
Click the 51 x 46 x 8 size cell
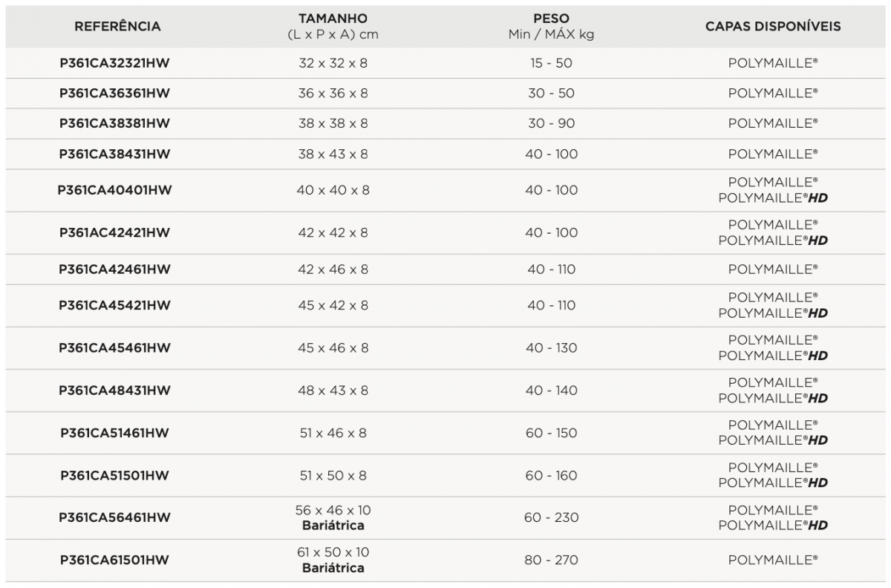pos(333,433)
